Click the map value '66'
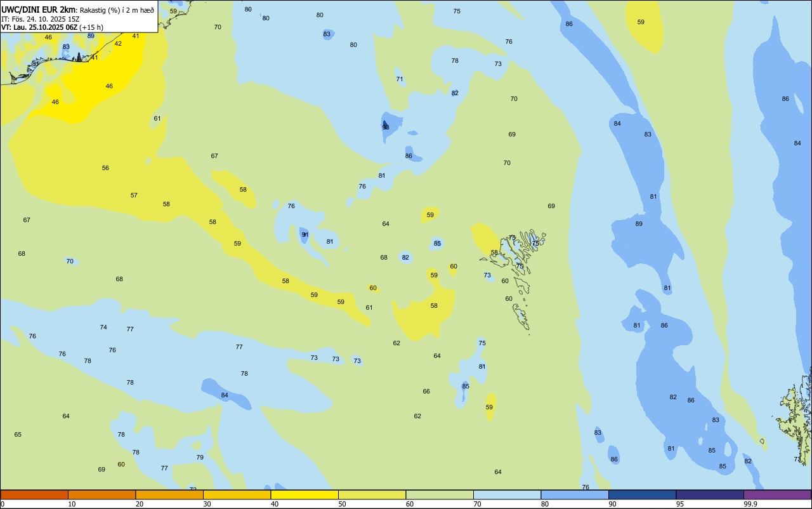Image resolution: width=812 pixels, height=509 pixels. [426, 392]
